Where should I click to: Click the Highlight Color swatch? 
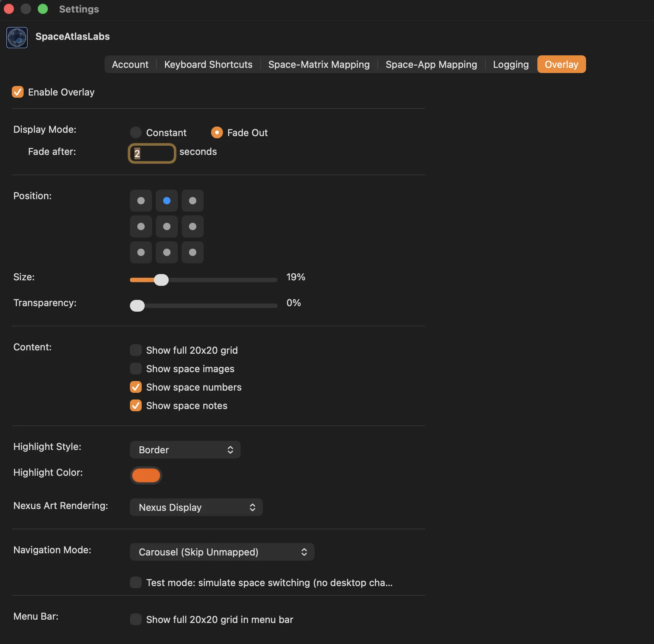[146, 475]
